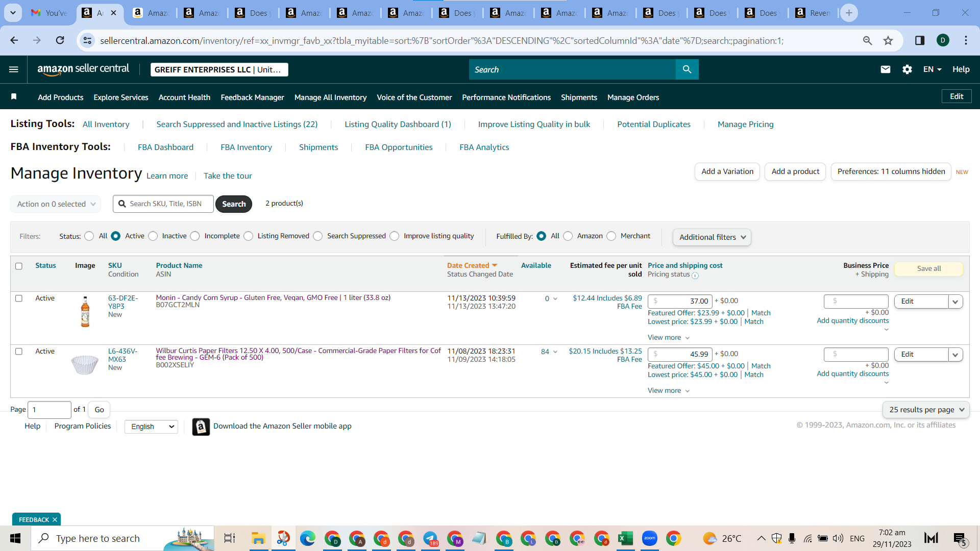Image resolution: width=980 pixels, height=551 pixels.
Task: Open Edit dropdown arrow for Monin row
Action: pyautogui.click(x=955, y=302)
